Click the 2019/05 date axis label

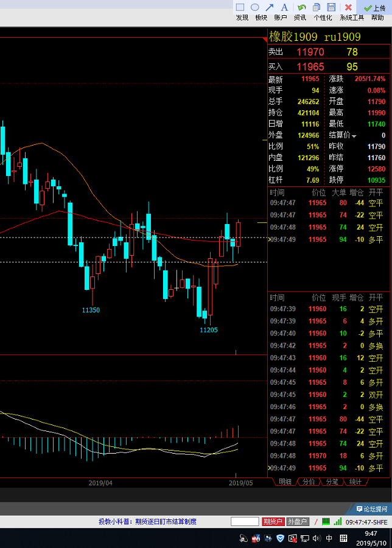(x=240, y=483)
